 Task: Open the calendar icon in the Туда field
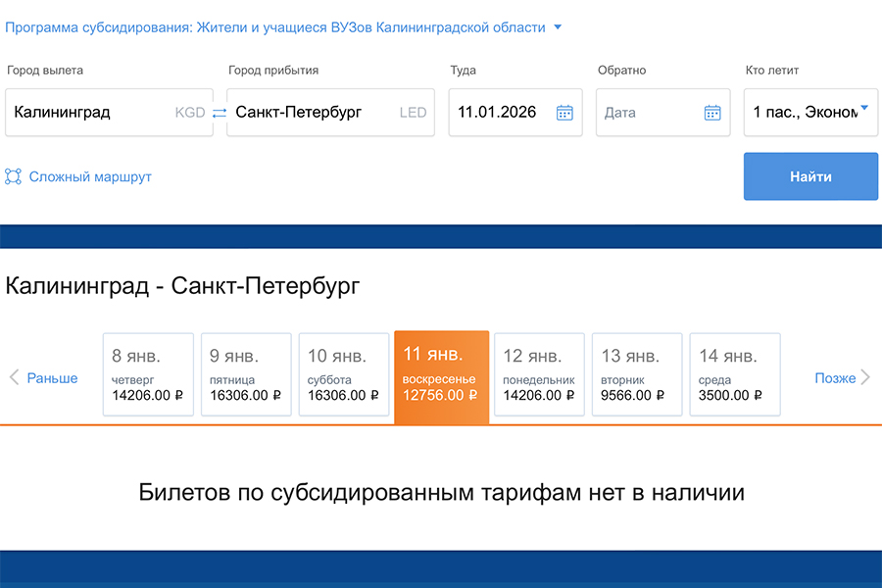click(564, 112)
